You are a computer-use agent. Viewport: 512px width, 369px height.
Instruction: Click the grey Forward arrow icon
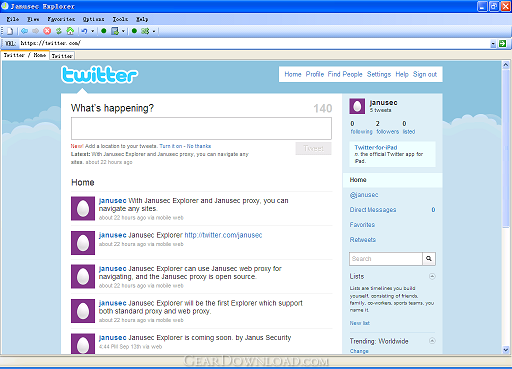point(35,31)
